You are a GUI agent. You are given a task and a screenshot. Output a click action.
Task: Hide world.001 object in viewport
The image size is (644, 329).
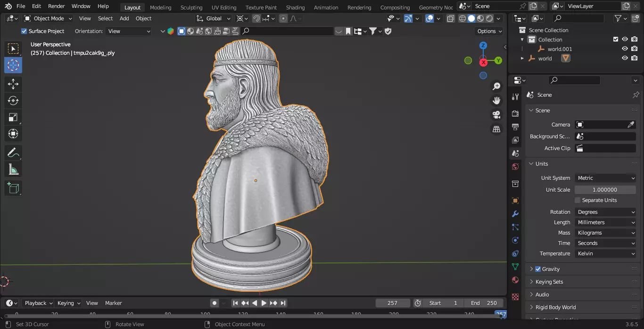click(x=625, y=49)
